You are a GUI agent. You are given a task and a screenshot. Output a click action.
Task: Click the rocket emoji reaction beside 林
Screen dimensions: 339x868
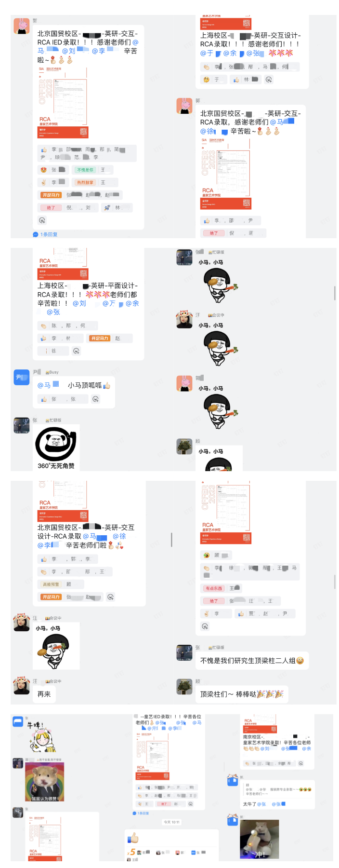tap(107, 208)
